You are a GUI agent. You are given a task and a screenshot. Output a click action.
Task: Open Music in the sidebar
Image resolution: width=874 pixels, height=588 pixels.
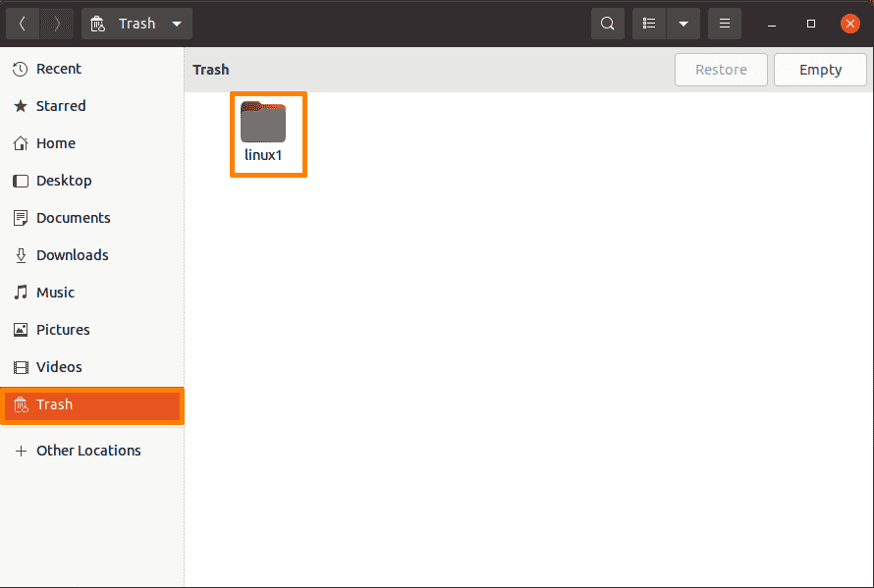(92, 293)
